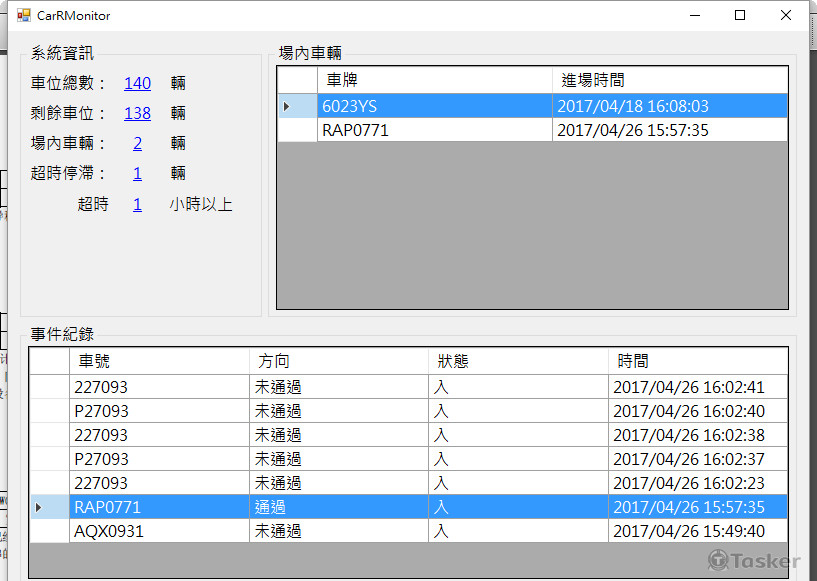Click the 方向 column header
817x581 pixels.
click(x=338, y=361)
